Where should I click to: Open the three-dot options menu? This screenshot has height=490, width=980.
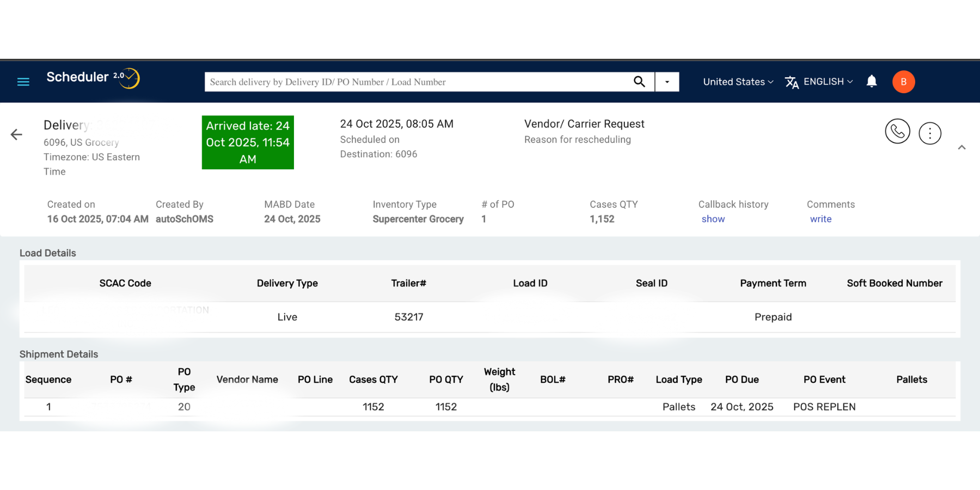[929, 133]
